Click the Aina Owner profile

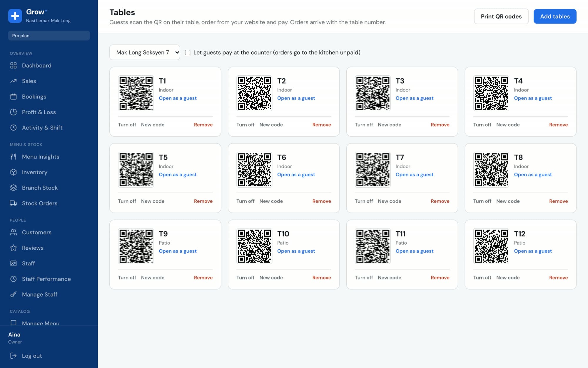coord(15,338)
